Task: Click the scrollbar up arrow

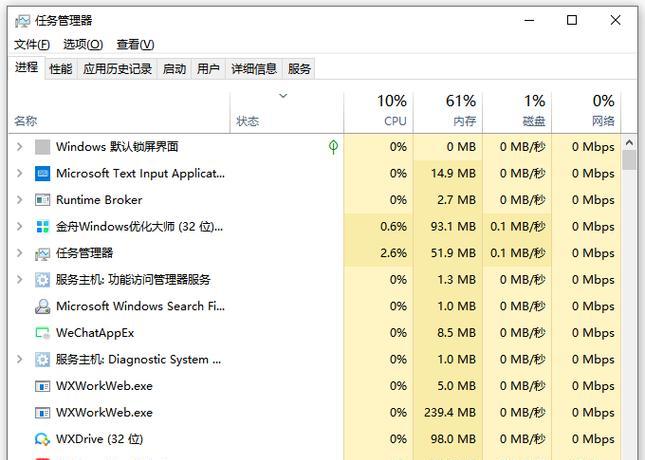Action: pos(629,143)
